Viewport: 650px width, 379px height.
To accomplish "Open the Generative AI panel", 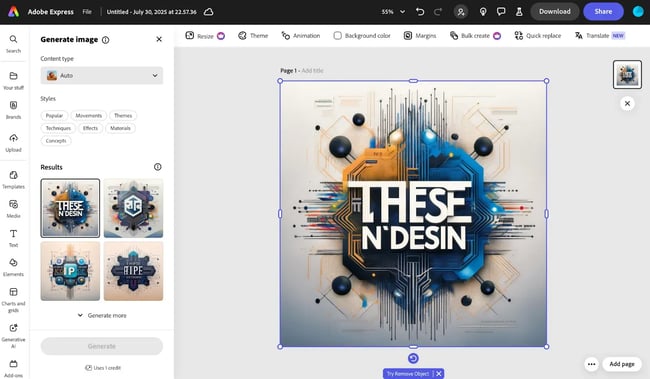I will click(x=13, y=335).
